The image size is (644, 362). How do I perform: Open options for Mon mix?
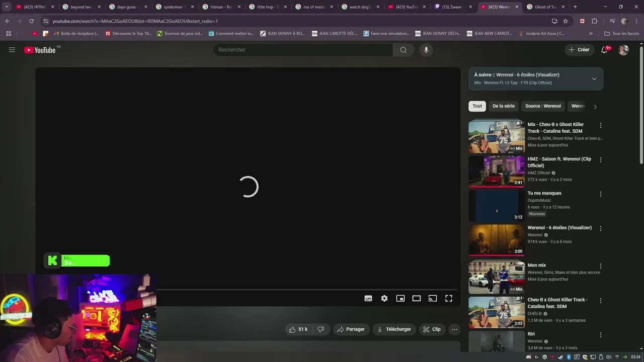click(x=600, y=266)
